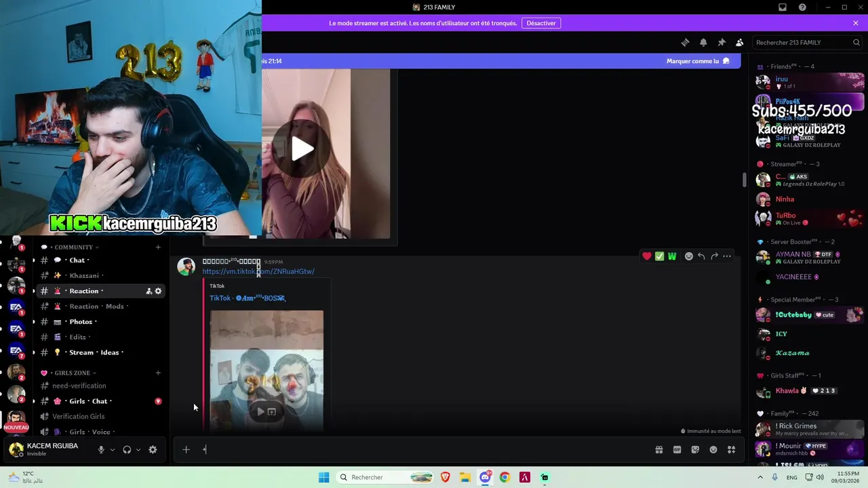Open Google Chrome from taskbar
868x488 pixels.
pos(505,477)
